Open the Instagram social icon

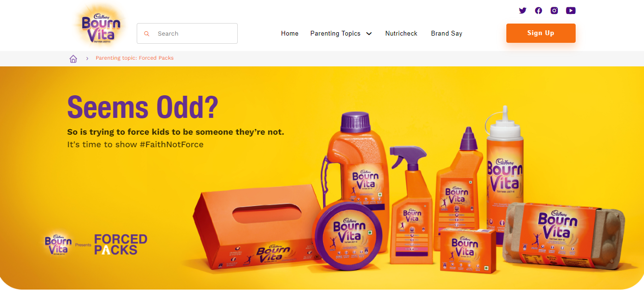click(554, 11)
